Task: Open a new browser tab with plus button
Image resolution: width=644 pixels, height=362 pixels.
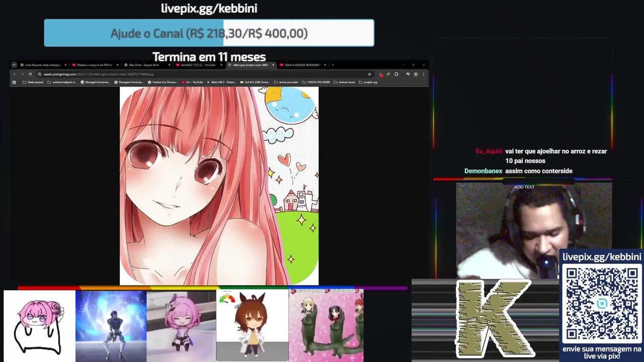Action: click(333, 65)
